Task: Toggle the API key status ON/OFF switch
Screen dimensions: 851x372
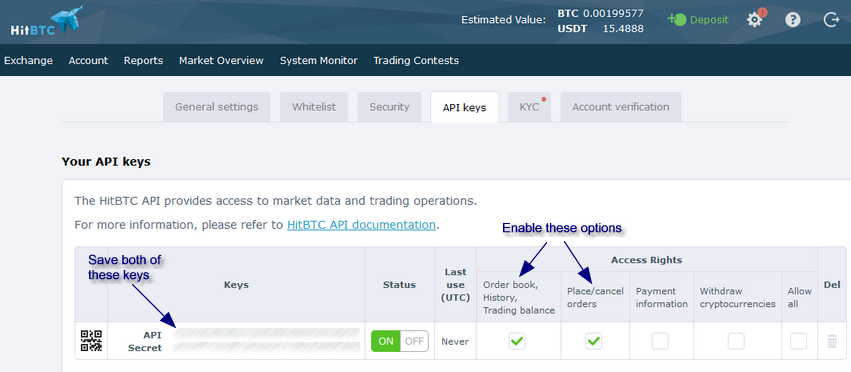Action: (x=400, y=341)
